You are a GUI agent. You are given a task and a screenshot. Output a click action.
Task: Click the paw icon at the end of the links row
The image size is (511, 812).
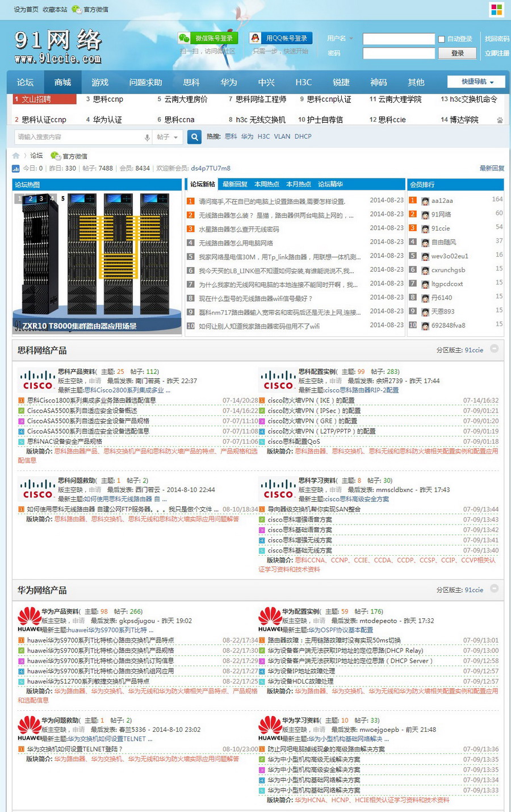[500, 120]
